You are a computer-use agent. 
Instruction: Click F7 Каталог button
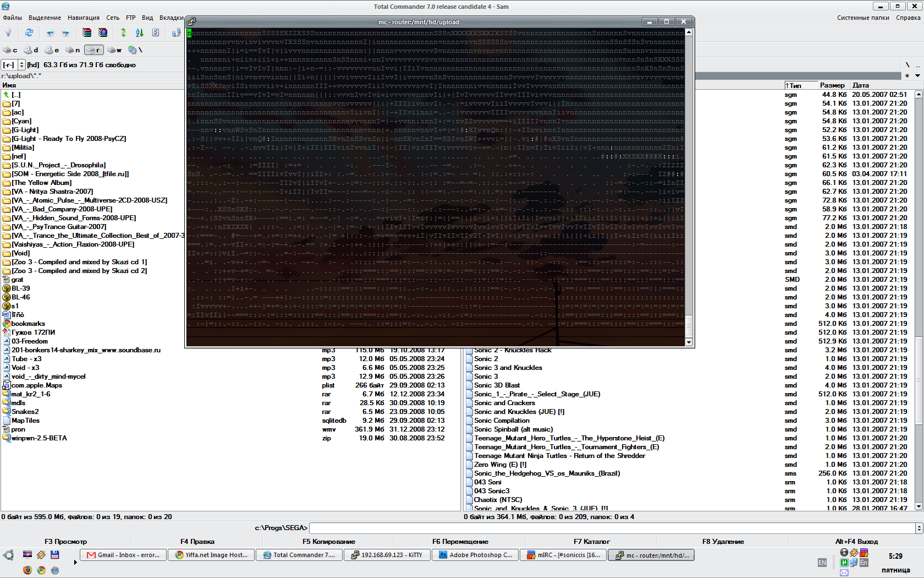(x=591, y=542)
